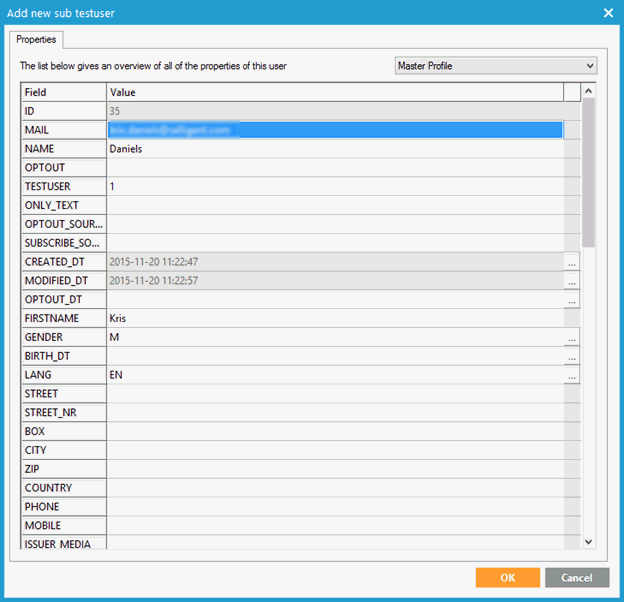Click the ellipsis button for CREATED_DT
This screenshot has width=624, height=602.
coord(571,262)
